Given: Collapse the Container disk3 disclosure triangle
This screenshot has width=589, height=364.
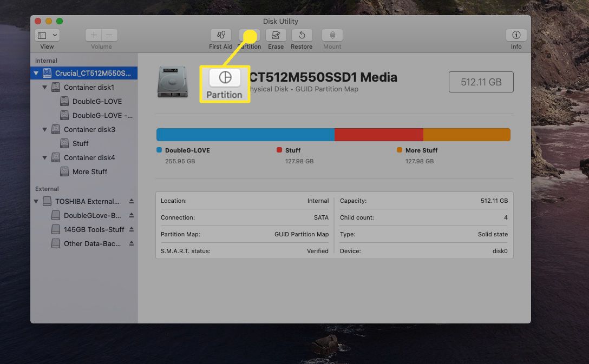Looking at the screenshot, I should click(x=45, y=129).
